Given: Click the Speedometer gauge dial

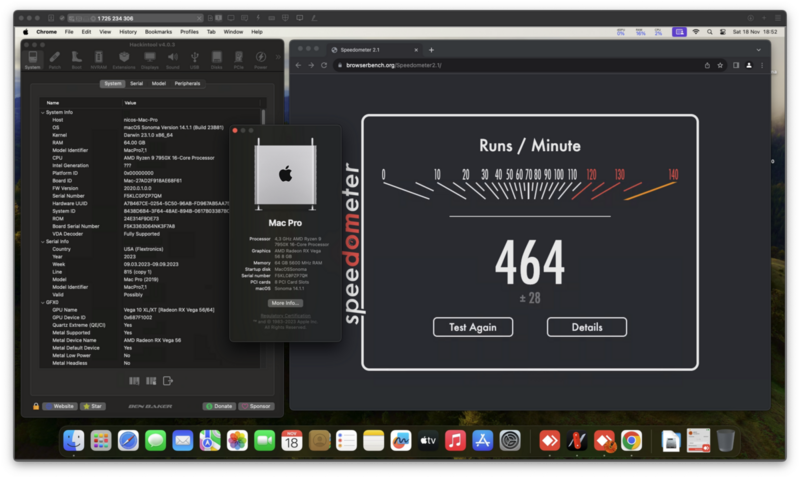Looking at the screenshot, I should 530,180.
